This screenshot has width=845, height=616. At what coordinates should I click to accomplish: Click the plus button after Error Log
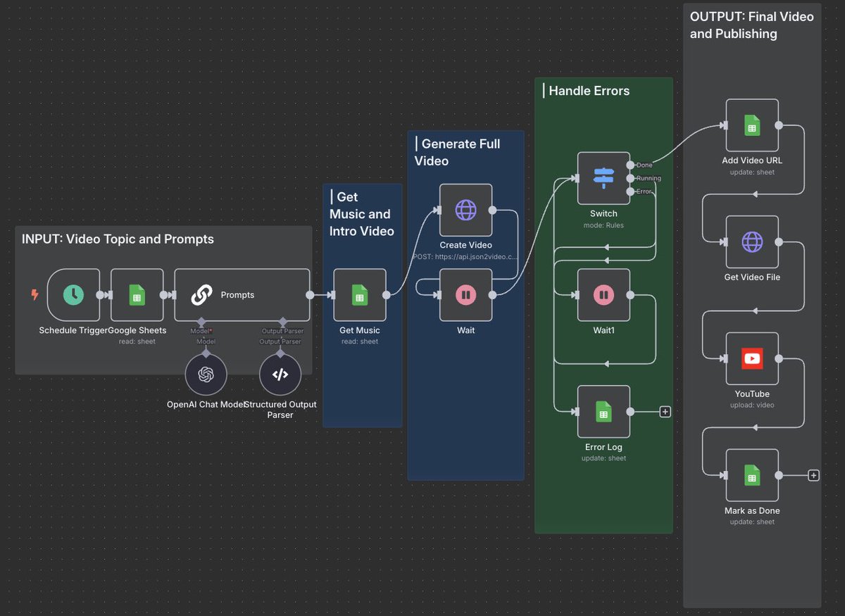(665, 411)
